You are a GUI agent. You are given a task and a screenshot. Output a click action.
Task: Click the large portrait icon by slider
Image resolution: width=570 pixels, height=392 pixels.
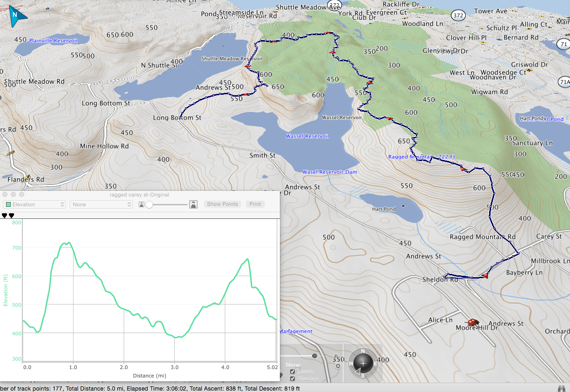click(x=192, y=204)
